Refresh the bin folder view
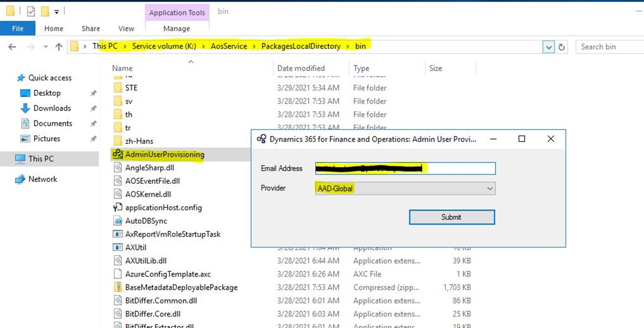The height and width of the screenshot is (328, 644). pos(561,47)
